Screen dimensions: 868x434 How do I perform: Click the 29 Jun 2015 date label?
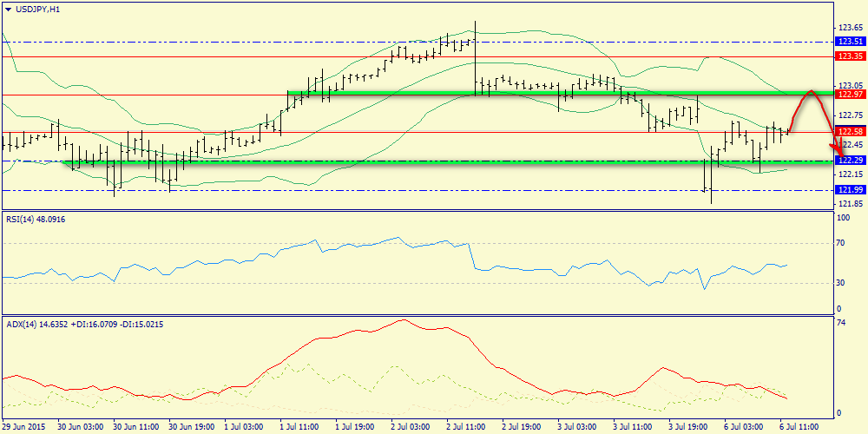pos(23,427)
